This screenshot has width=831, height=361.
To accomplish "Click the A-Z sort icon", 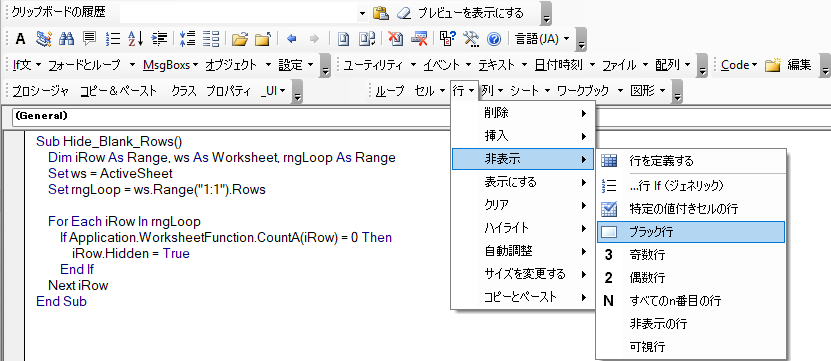I will (136, 38).
